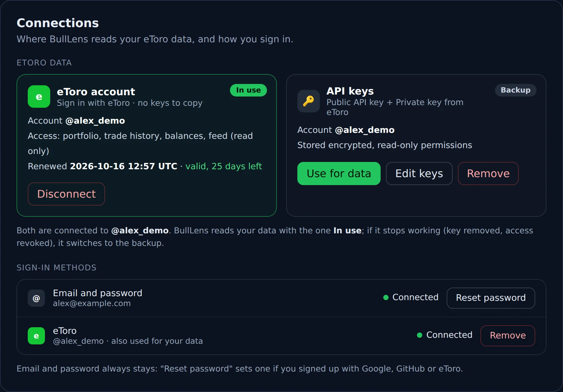563x392 pixels.
Task: Click Reset password for email sign-in
Action: (491, 298)
